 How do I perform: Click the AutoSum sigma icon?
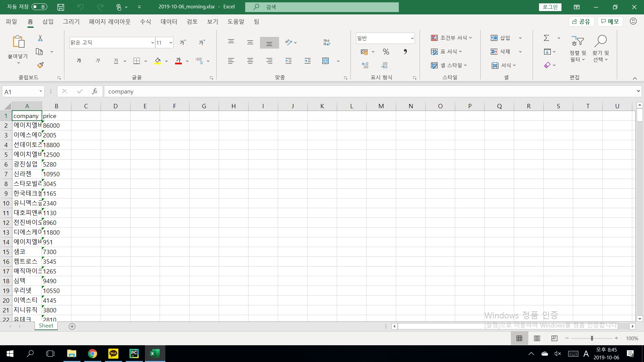point(546,38)
